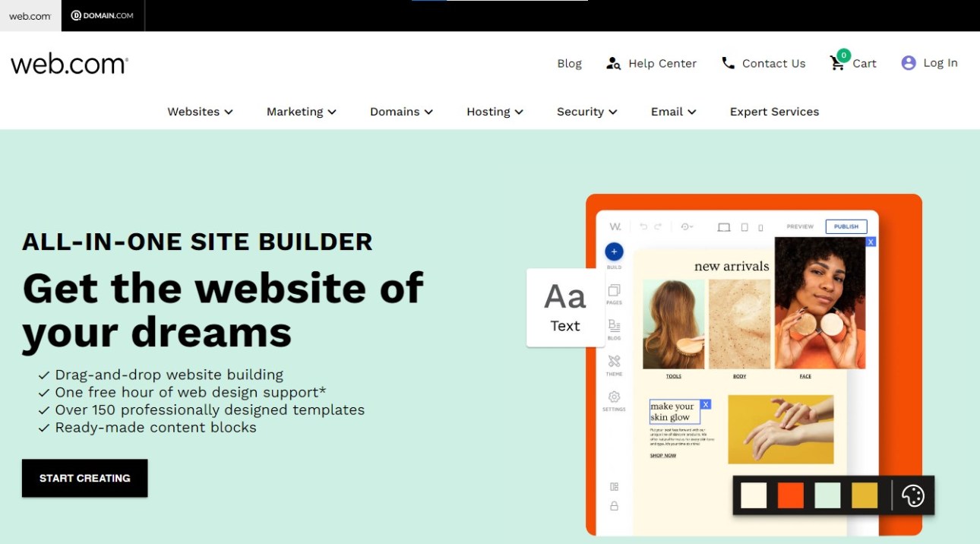Click the FACE label under the portrait
The height and width of the screenshot is (544, 980).
[x=805, y=376]
